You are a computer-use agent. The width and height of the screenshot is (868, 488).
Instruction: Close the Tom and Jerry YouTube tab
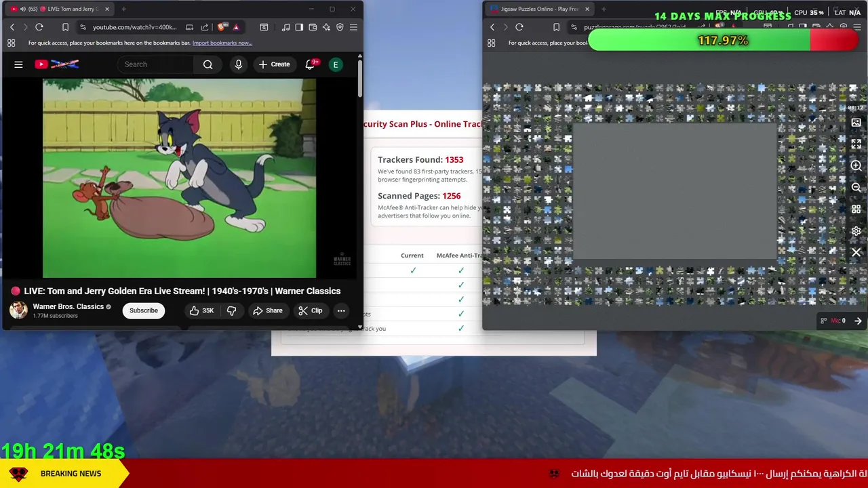point(106,9)
